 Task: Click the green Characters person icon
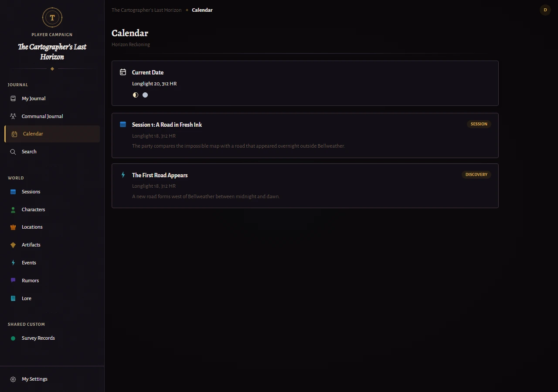pyautogui.click(x=13, y=210)
